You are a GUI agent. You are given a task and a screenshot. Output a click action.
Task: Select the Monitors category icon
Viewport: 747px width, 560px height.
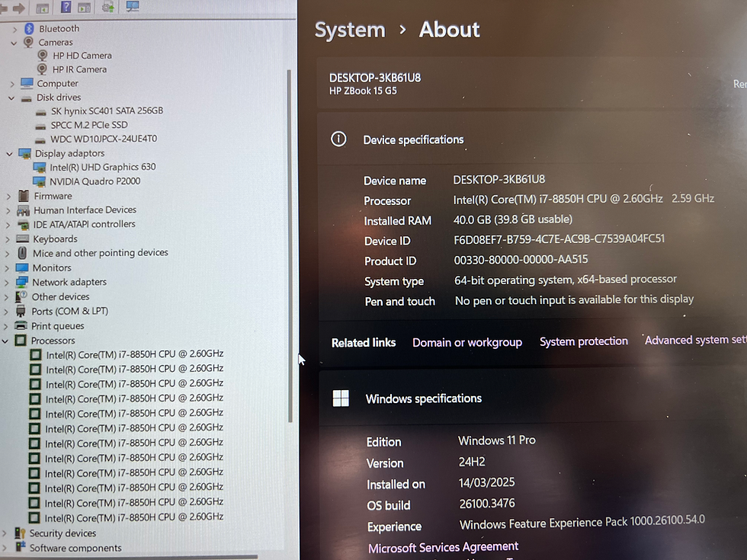click(22, 267)
